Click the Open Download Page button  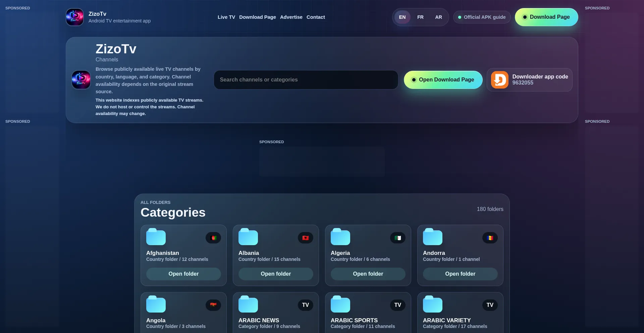click(x=443, y=80)
